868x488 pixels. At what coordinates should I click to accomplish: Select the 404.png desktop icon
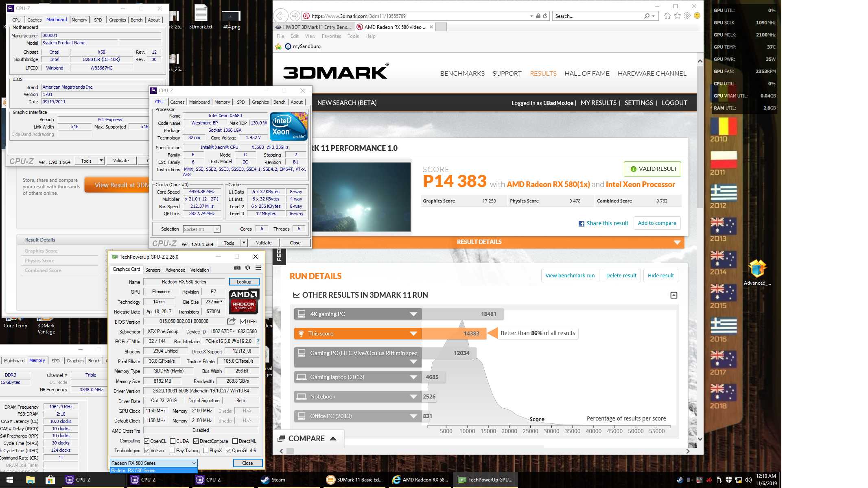[232, 20]
